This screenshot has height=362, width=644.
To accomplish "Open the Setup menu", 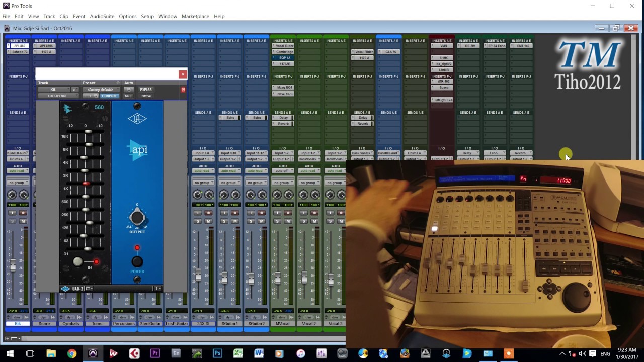I will click(147, 17).
